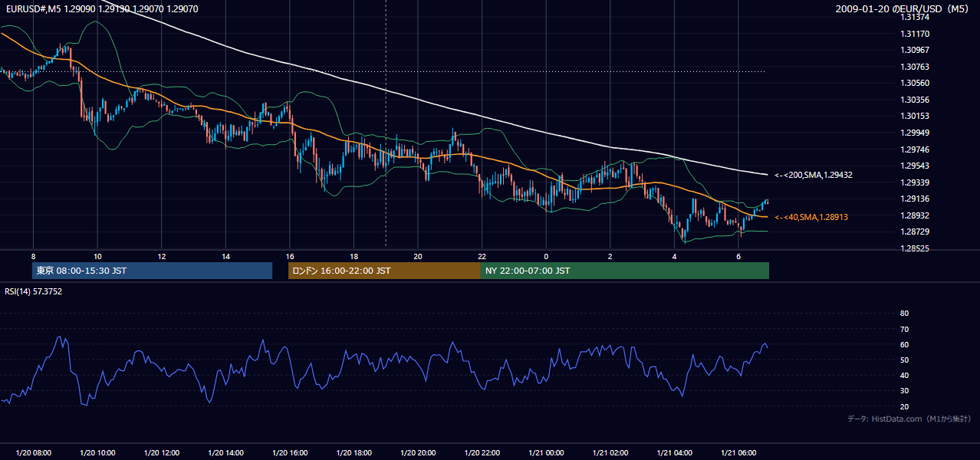Click price axis value 1.29543
This screenshot has height=460, width=980.
915,166
